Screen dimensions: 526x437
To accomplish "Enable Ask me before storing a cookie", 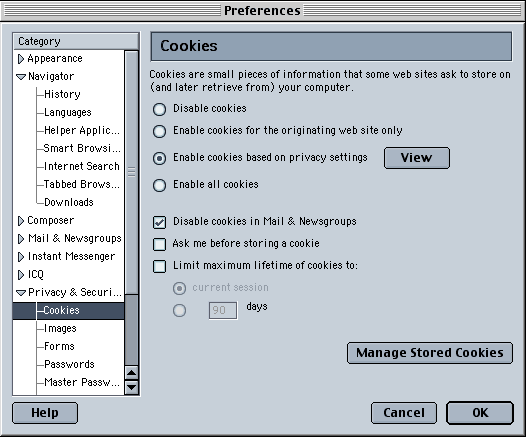I will click(159, 244).
